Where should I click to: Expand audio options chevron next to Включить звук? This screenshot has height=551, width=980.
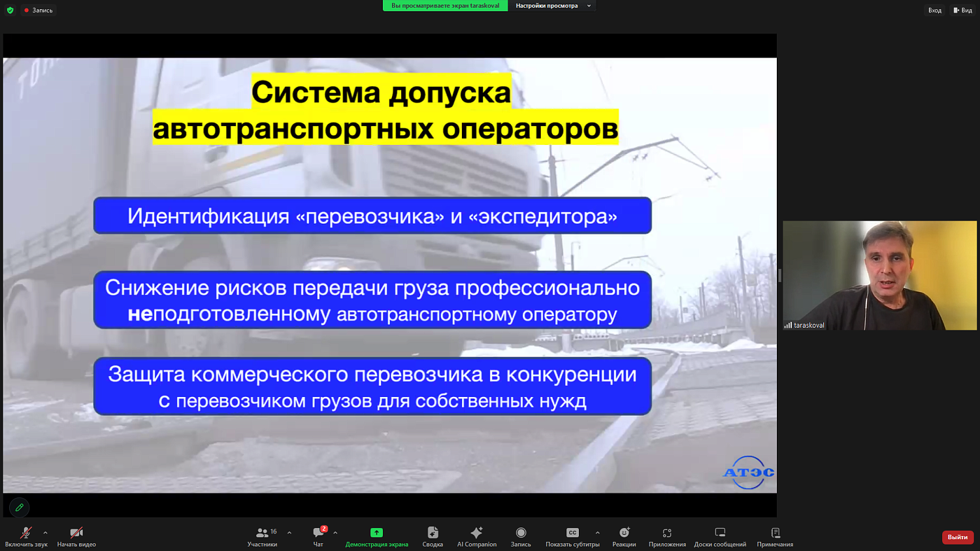[44, 531]
